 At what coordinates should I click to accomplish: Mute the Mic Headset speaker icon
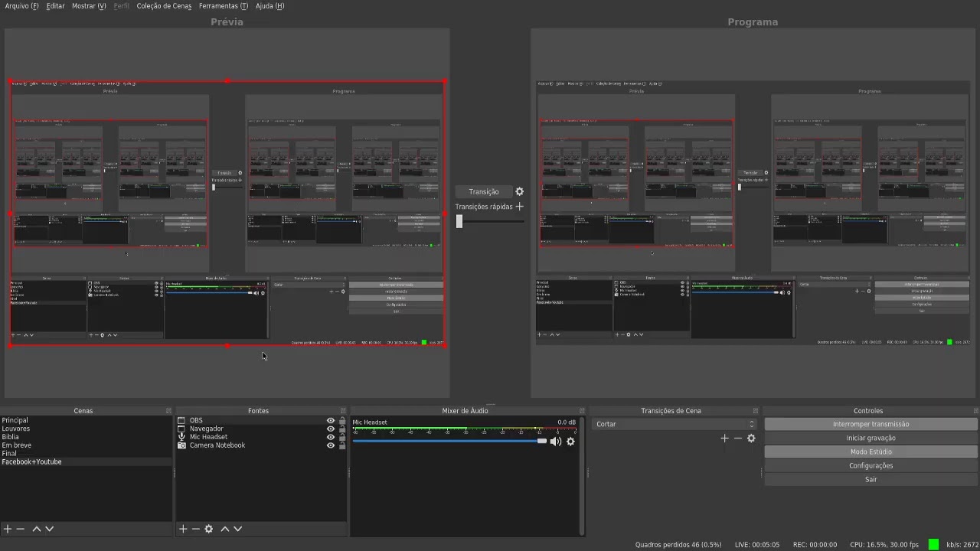pyautogui.click(x=556, y=442)
